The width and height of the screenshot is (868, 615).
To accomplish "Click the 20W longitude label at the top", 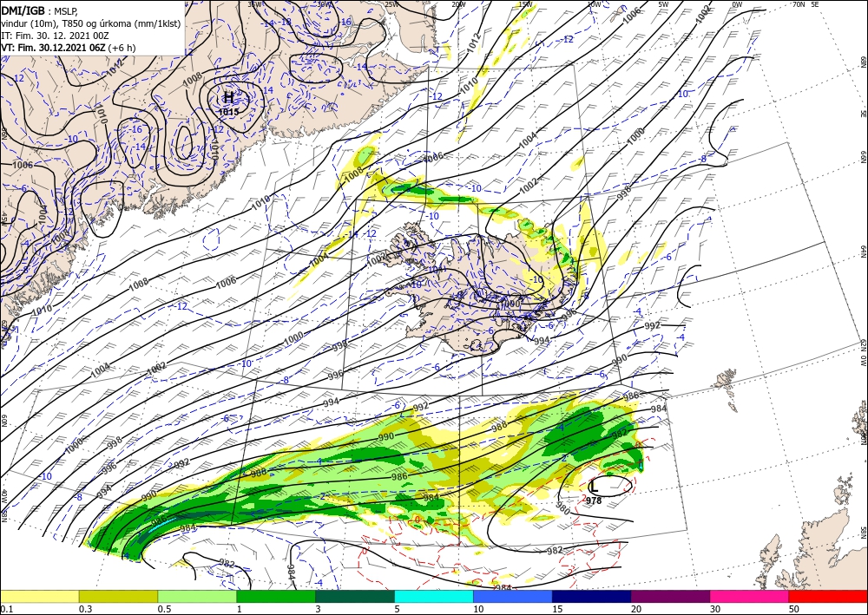I will point(457,4).
